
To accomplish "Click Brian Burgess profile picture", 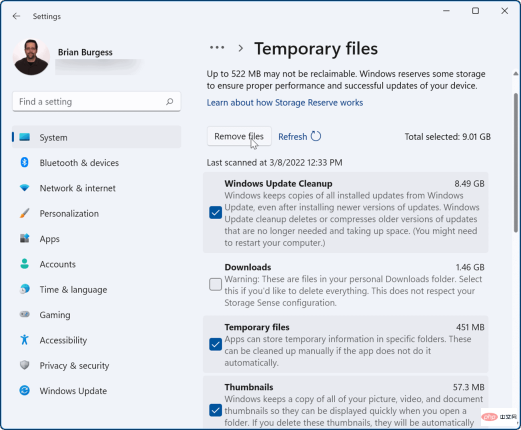I will coord(31,57).
